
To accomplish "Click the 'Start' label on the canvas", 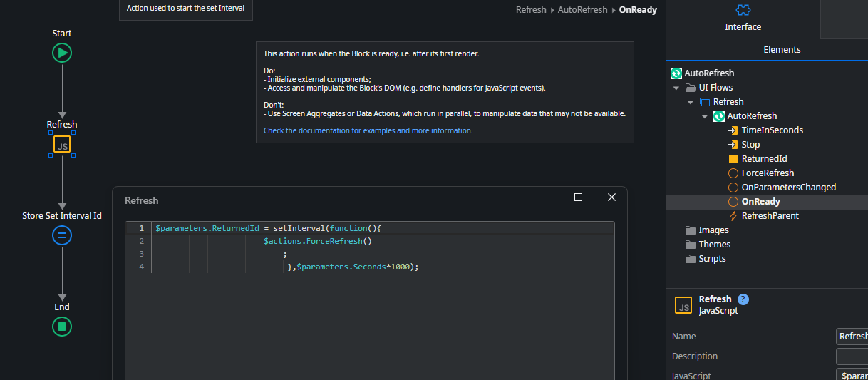I will (x=62, y=34).
